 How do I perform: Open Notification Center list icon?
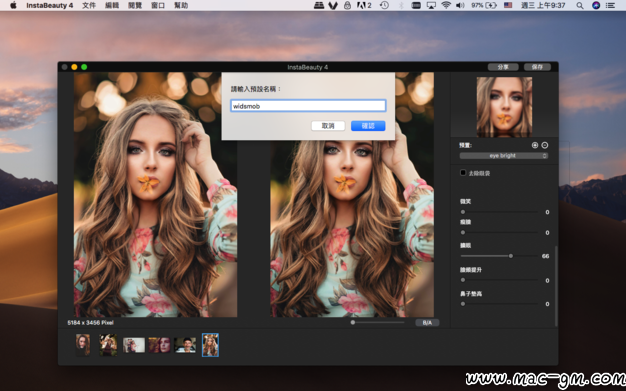[610, 5]
